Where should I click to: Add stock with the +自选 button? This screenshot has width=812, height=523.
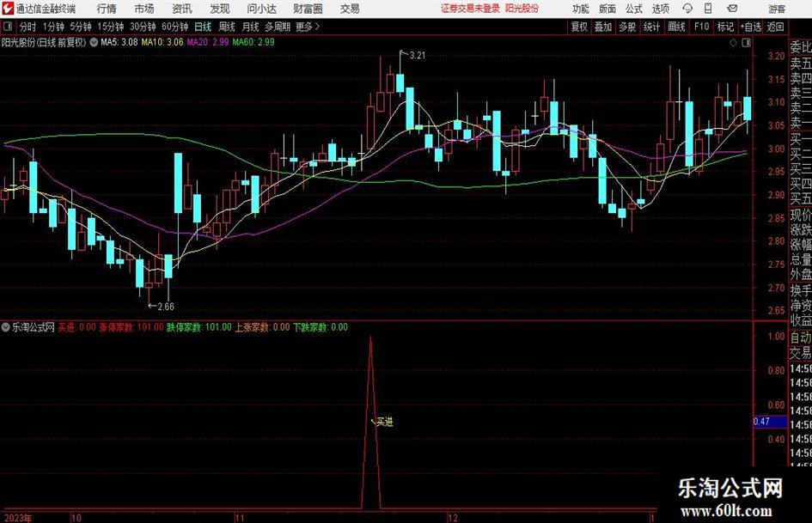coord(750,27)
